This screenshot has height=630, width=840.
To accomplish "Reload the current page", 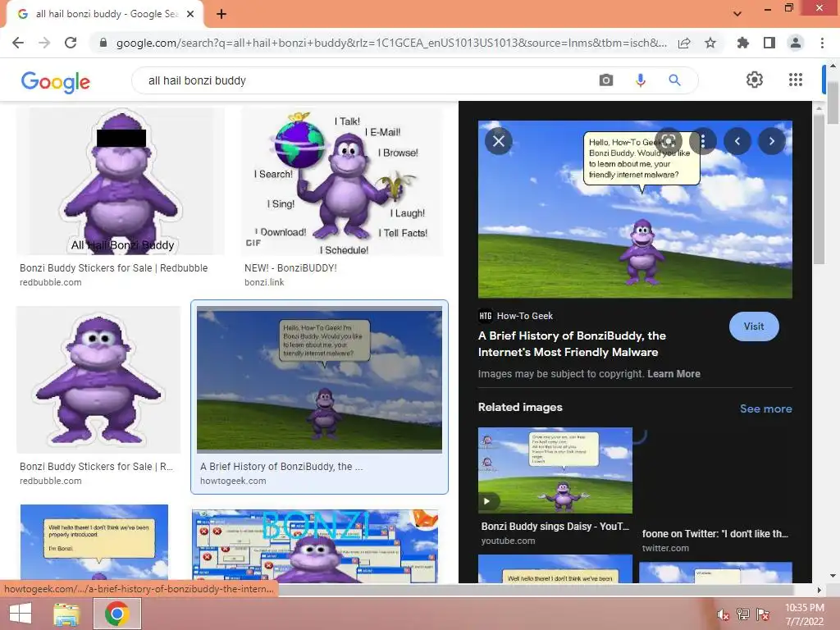I will click(71, 43).
